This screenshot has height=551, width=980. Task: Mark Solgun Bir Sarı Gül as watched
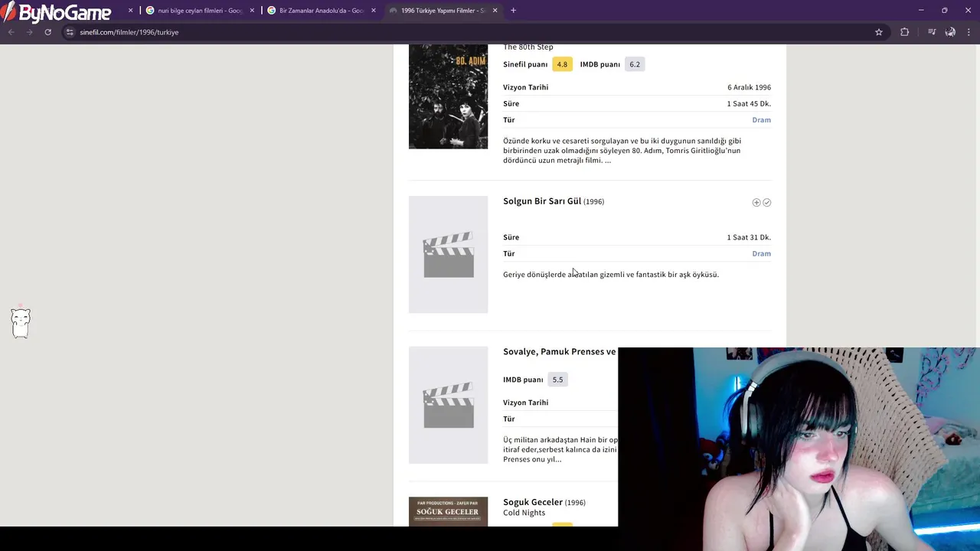coord(767,203)
